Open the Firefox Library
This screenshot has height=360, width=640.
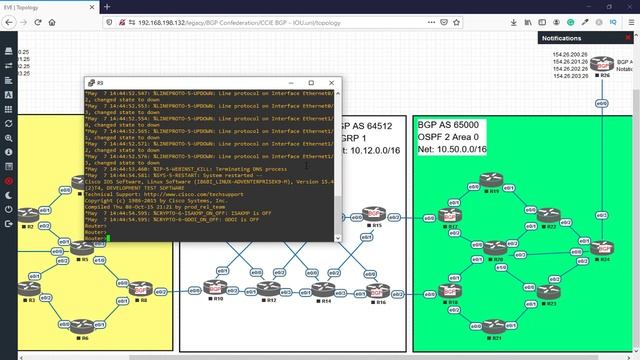click(528, 22)
